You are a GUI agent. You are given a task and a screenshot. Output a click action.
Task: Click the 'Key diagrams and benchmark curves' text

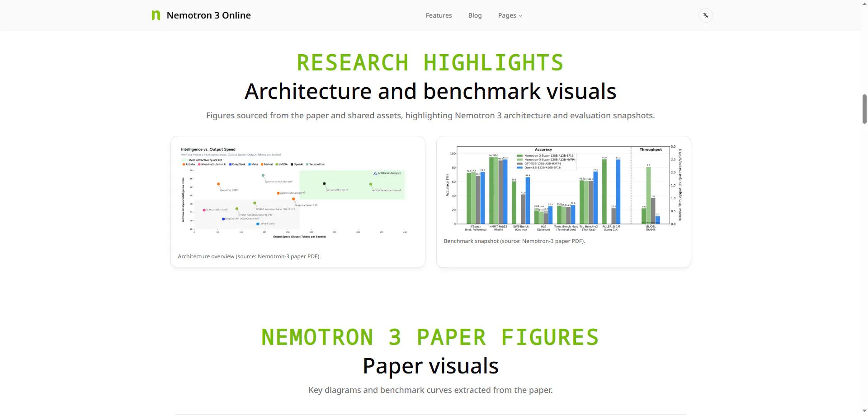[x=430, y=390]
